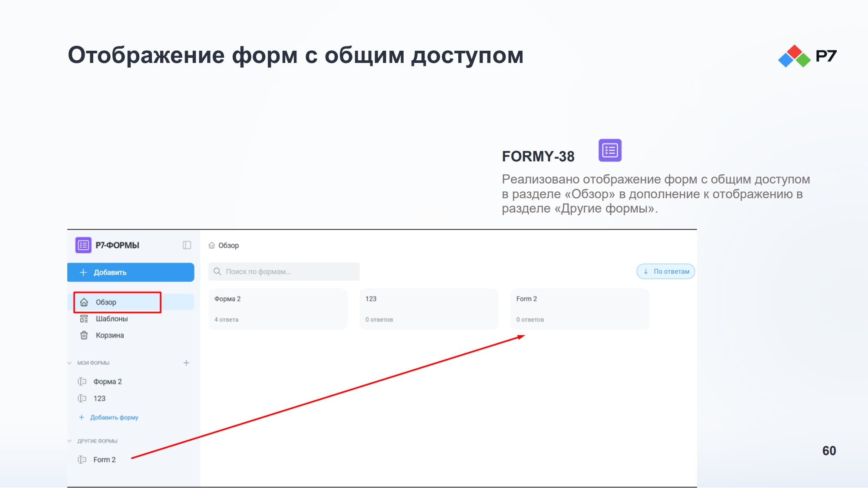868x488 pixels.
Task: Click the home icon in Обзор breadcrumb
Action: pyautogui.click(x=212, y=246)
